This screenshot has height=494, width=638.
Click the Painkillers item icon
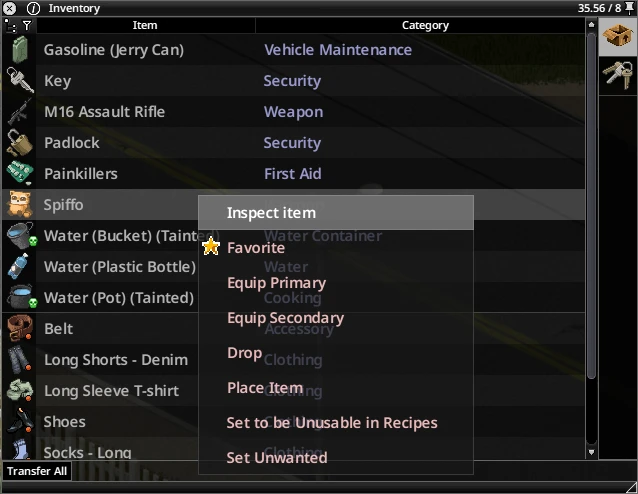tap(19, 174)
